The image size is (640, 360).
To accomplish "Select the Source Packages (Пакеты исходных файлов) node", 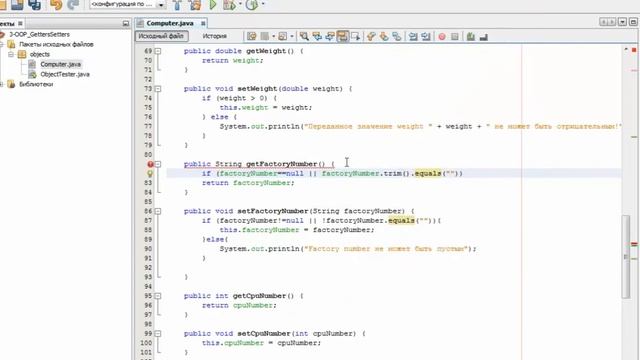I will (x=56, y=44).
